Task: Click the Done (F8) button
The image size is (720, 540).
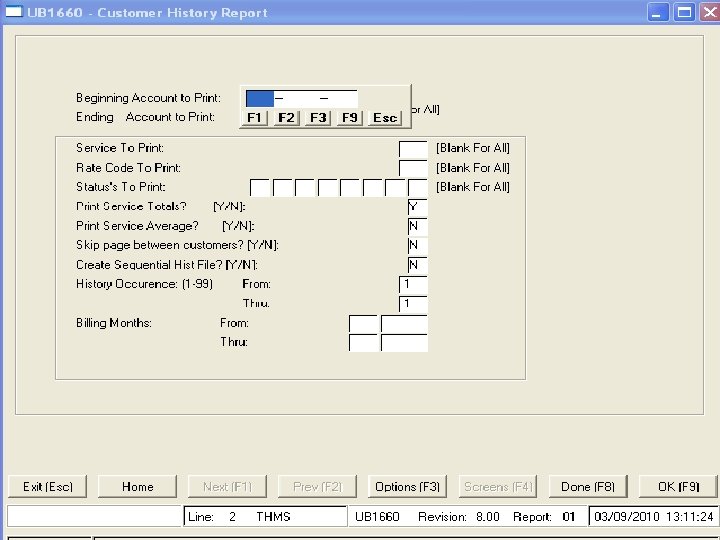Action: point(588,487)
